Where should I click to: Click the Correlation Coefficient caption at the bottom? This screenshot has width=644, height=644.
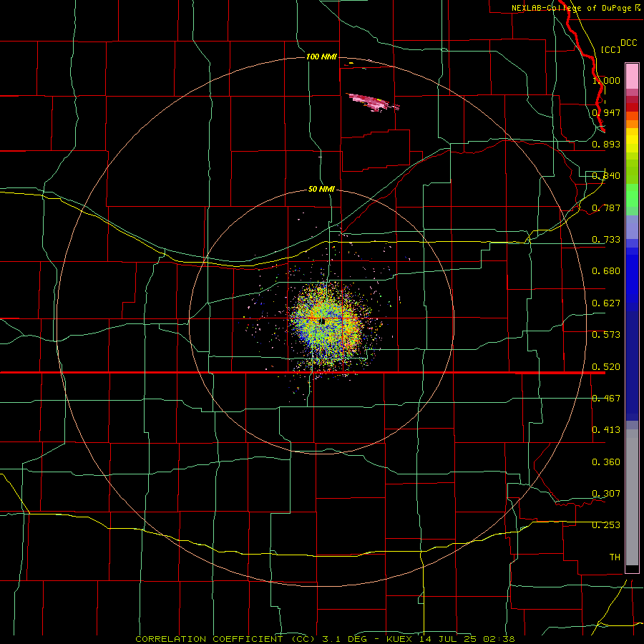coord(325,639)
